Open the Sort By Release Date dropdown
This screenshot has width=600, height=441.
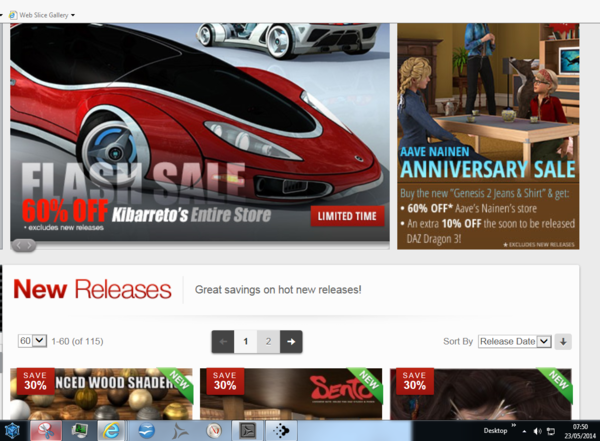(x=514, y=341)
